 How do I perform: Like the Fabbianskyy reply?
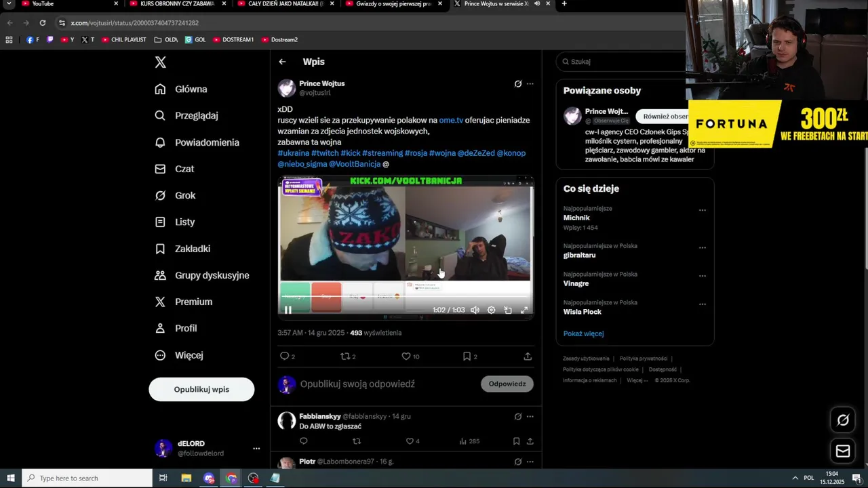[x=410, y=441]
